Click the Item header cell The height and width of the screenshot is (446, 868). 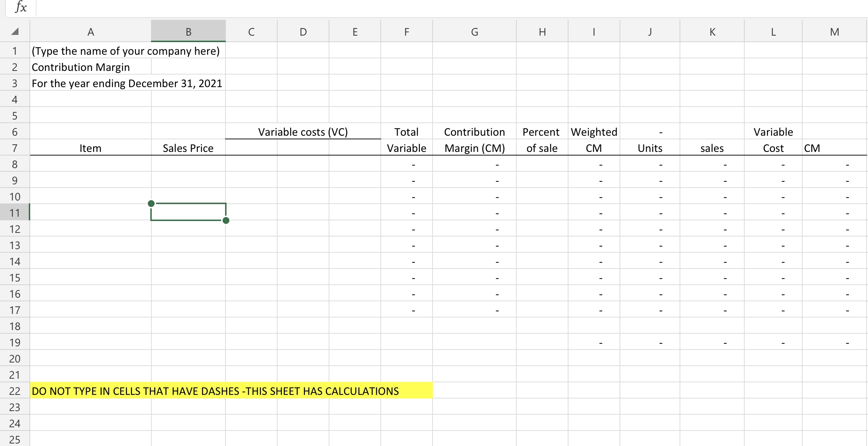tap(90, 148)
